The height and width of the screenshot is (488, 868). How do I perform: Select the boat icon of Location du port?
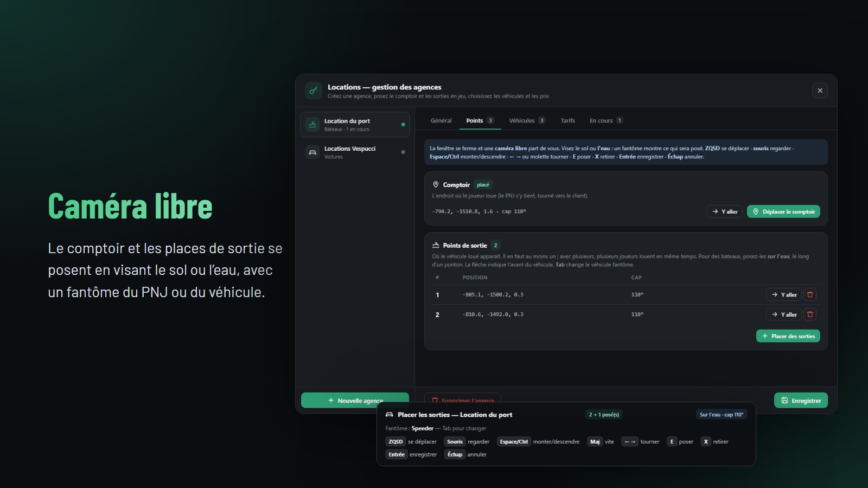click(312, 125)
